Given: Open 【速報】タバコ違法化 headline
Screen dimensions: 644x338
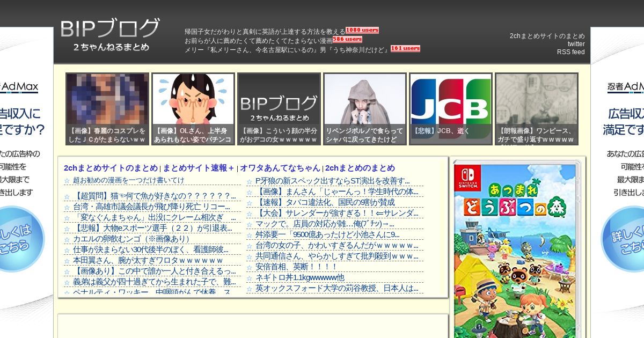Looking at the screenshot, I should tap(325, 202).
